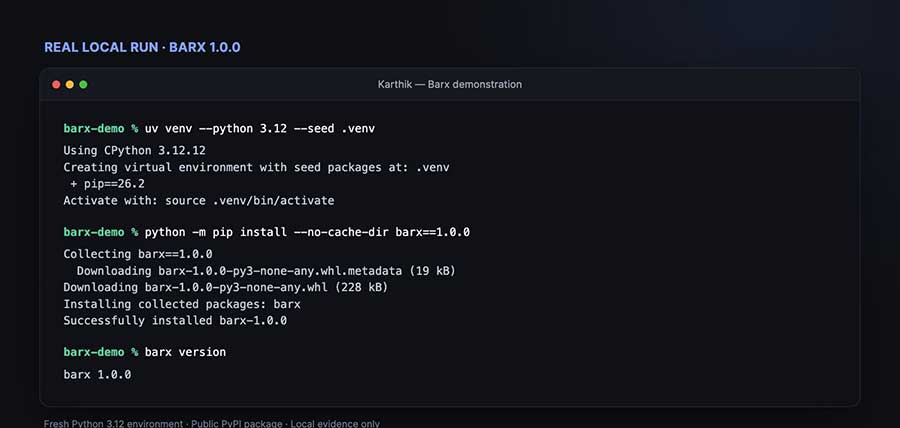The image size is (900, 428).
Task: Click the heading 'REAL LOCAL RUN · BARX 1.0.0'
Action: point(142,47)
